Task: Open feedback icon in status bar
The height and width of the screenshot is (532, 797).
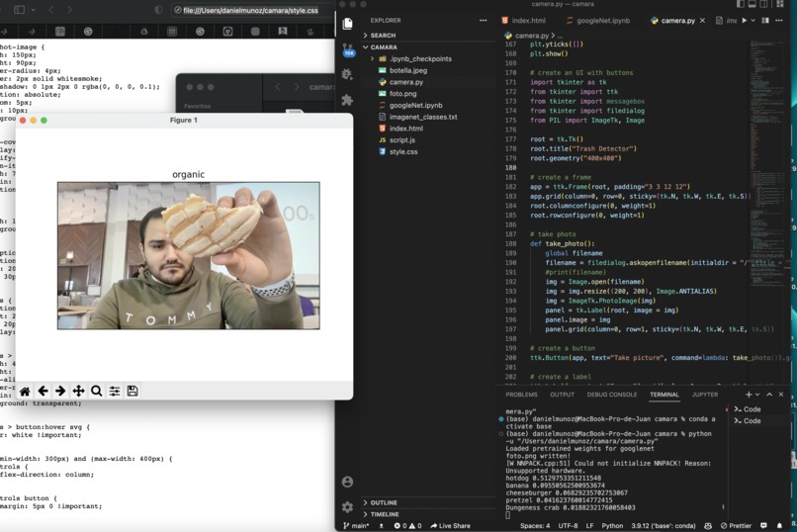Action: click(x=763, y=525)
